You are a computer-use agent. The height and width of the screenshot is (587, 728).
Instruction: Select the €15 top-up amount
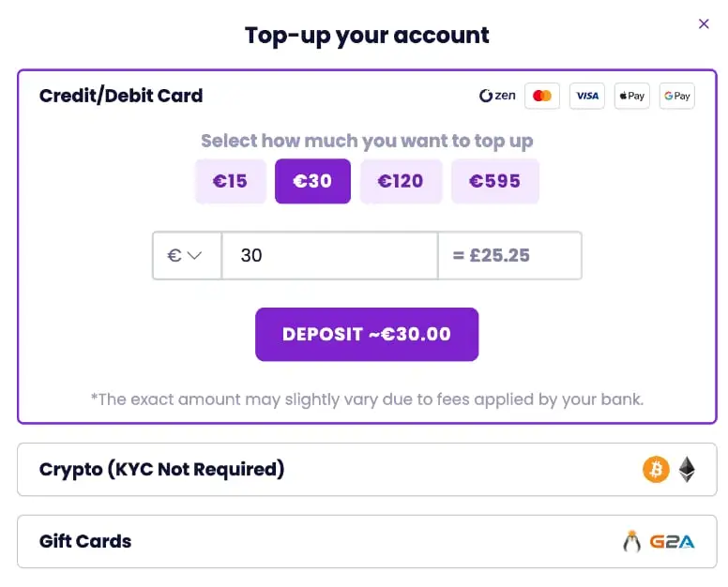coord(230,181)
